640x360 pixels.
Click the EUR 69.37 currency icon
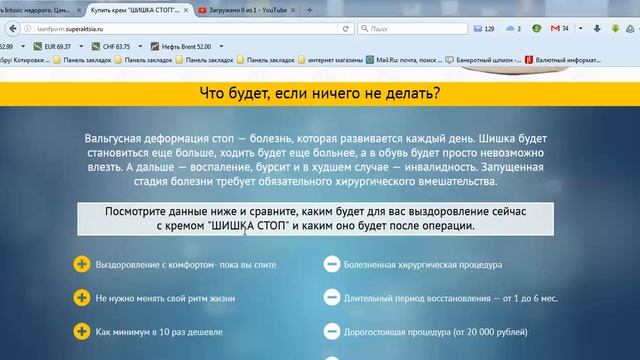(x=38, y=47)
